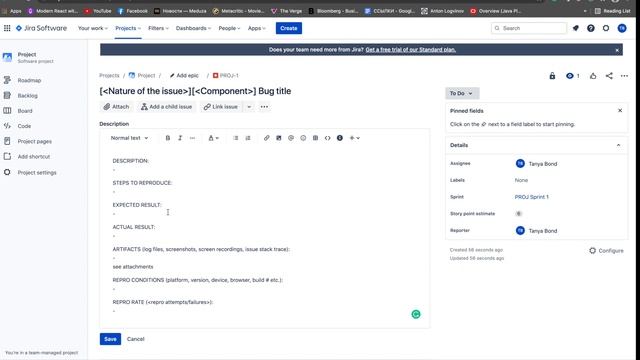
Task: Click the PROJ-1 breadcrumb link
Action: [x=226, y=76]
